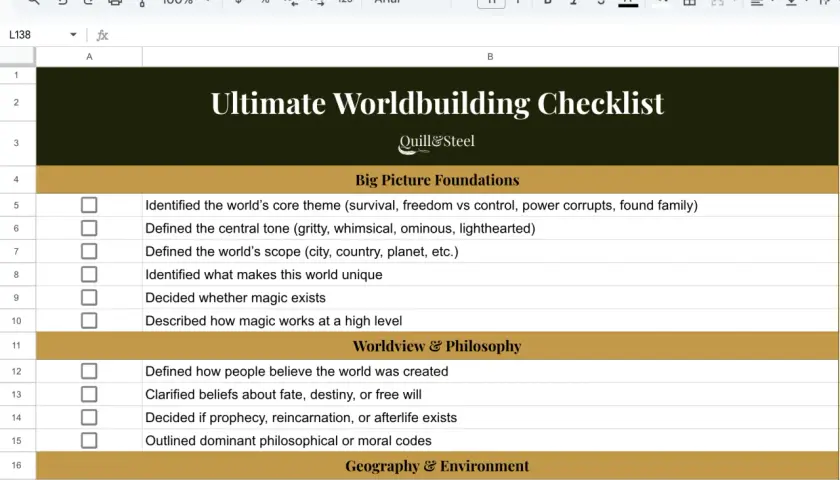The image size is (840, 480).
Task: Select row 2 header
Action: coord(17,102)
